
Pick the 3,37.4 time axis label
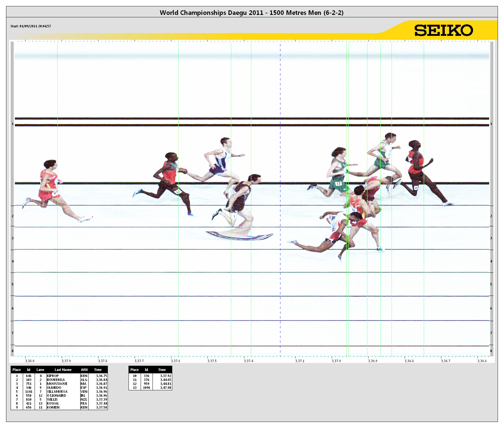pyautogui.click(x=248, y=361)
